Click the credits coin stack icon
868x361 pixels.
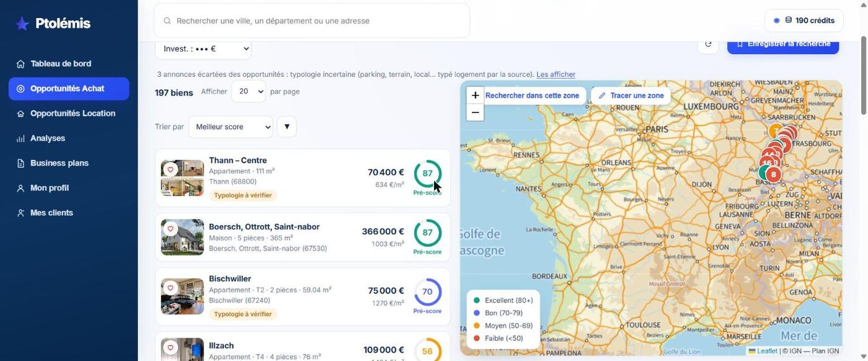[789, 20]
